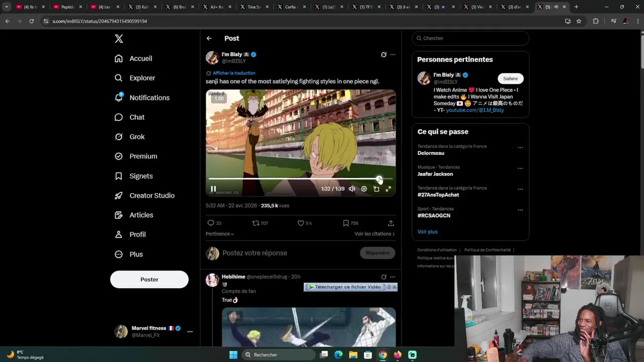644x362 pixels.
Task: Click the Poster button
Action: pos(149,280)
